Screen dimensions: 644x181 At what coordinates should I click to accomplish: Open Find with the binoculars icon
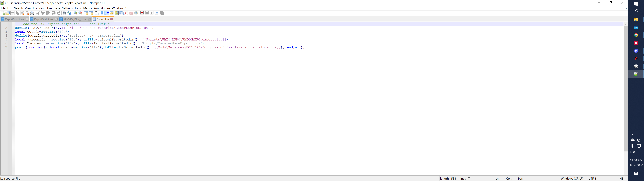click(x=65, y=13)
